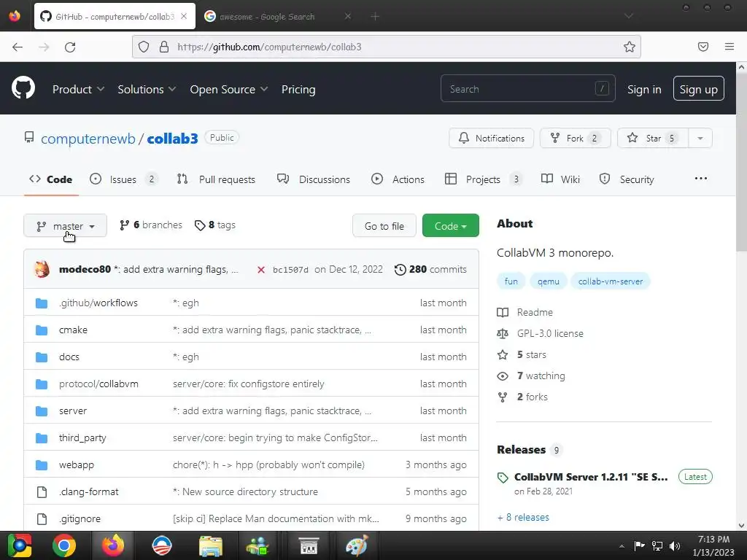Open the repository tabs overflow ellipsis
The height and width of the screenshot is (560, 747).
click(x=700, y=179)
